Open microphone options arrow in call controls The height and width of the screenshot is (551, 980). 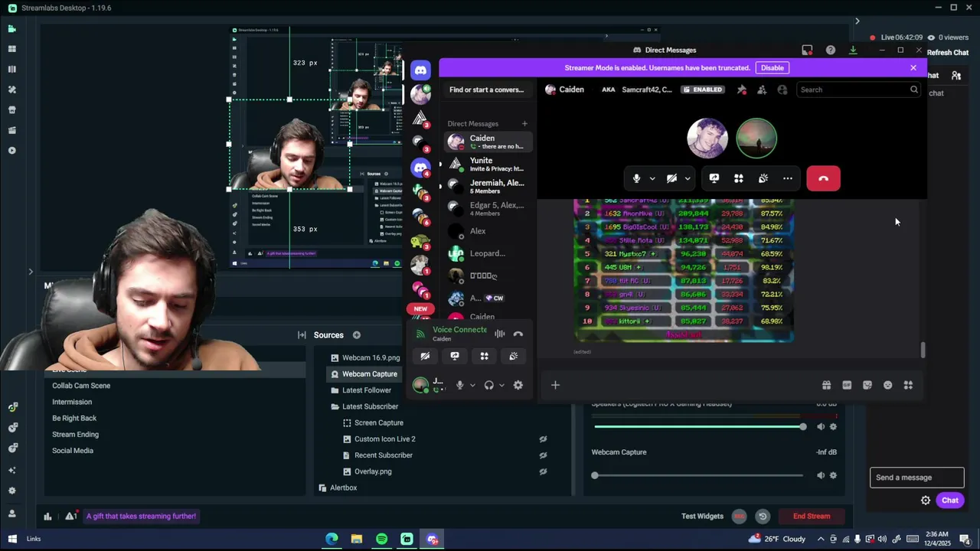coord(652,178)
